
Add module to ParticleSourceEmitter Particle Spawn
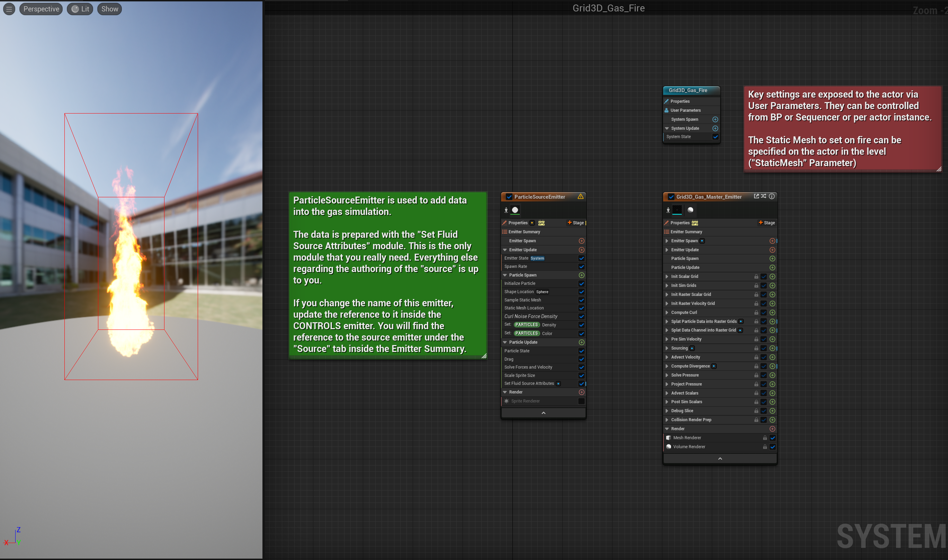582,275
